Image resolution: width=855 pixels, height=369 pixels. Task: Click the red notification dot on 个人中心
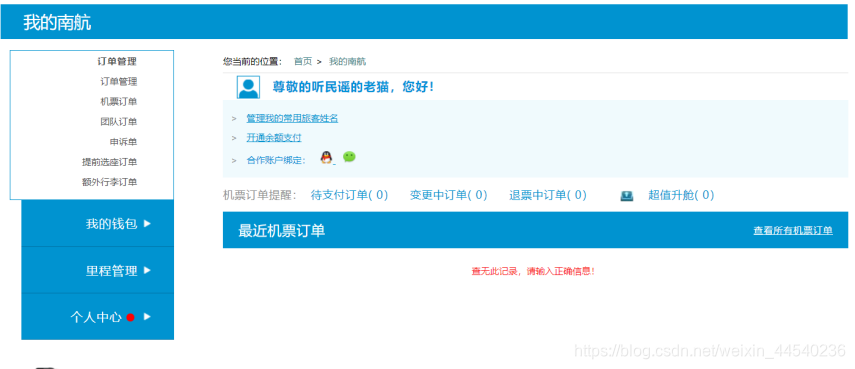130,317
